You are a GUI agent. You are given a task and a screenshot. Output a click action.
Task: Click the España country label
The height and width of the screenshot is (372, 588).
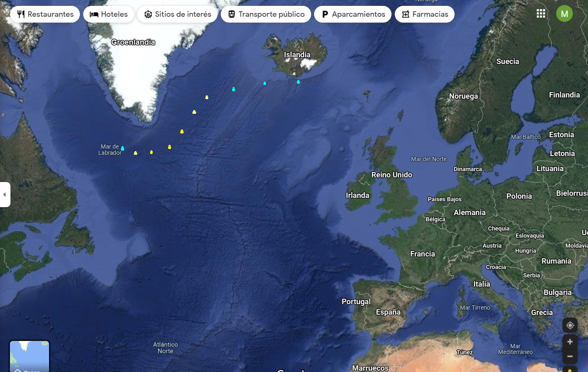tap(388, 312)
